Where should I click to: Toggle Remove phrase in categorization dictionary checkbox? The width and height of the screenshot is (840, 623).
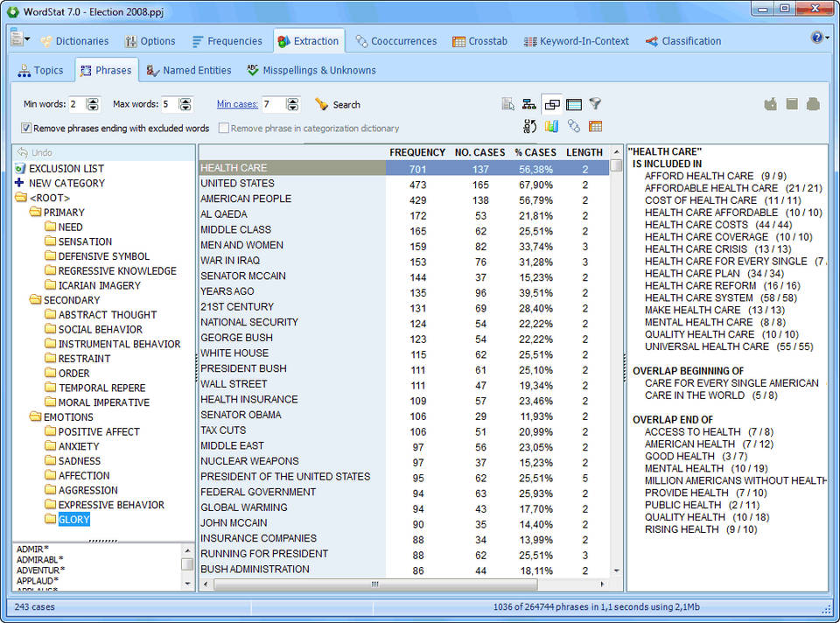pyautogui.click(x=224, y=128)
